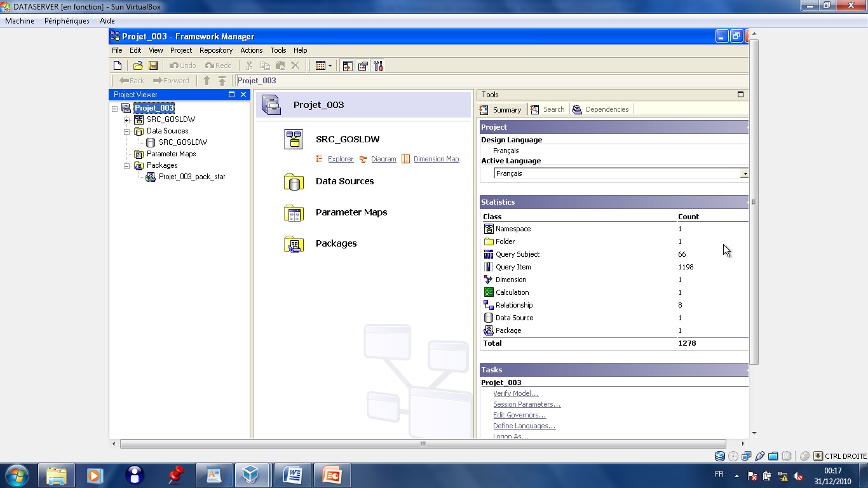
Task: Open the Actions menu
Action: point(251,50)
